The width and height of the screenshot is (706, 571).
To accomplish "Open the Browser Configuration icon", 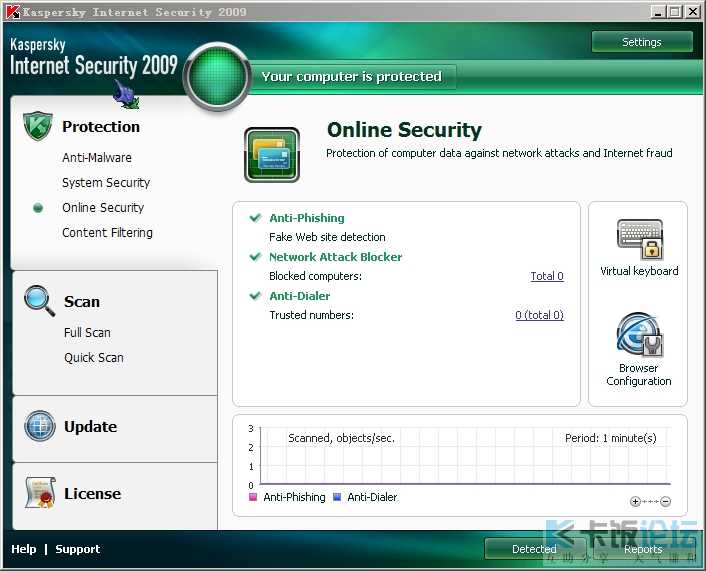I will (639, 335).
